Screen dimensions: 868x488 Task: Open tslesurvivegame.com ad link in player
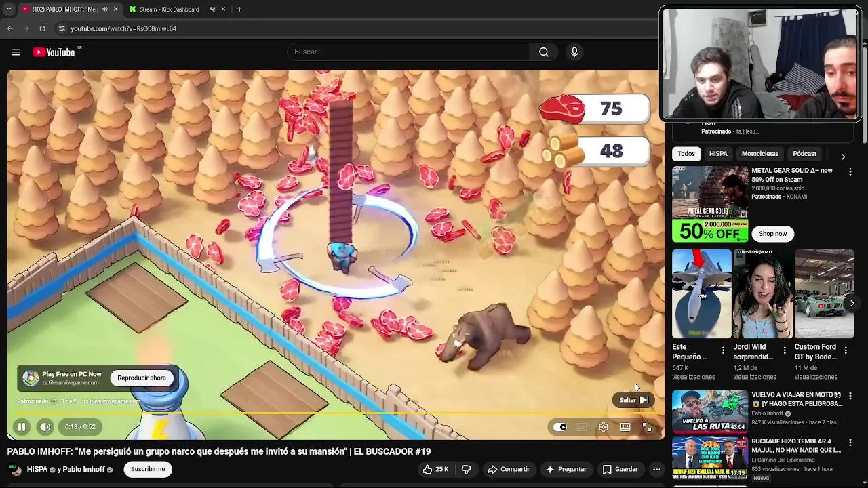point(111,401)
